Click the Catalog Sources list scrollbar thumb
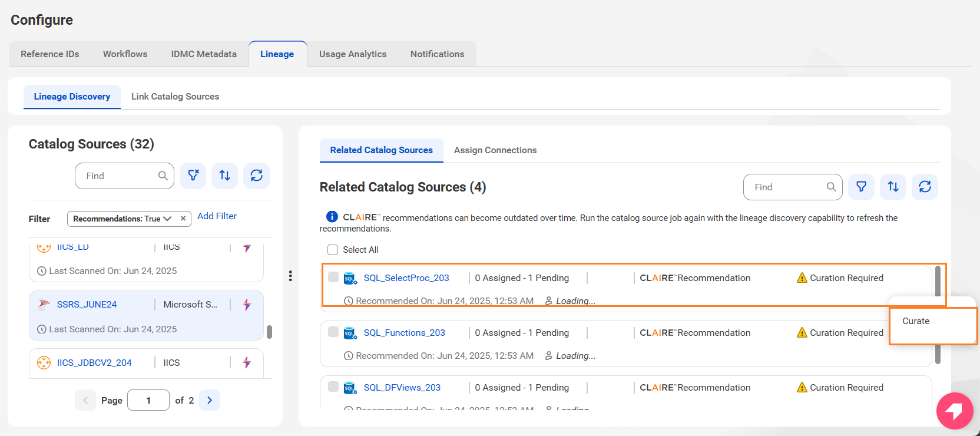 (x=269, y=332)
